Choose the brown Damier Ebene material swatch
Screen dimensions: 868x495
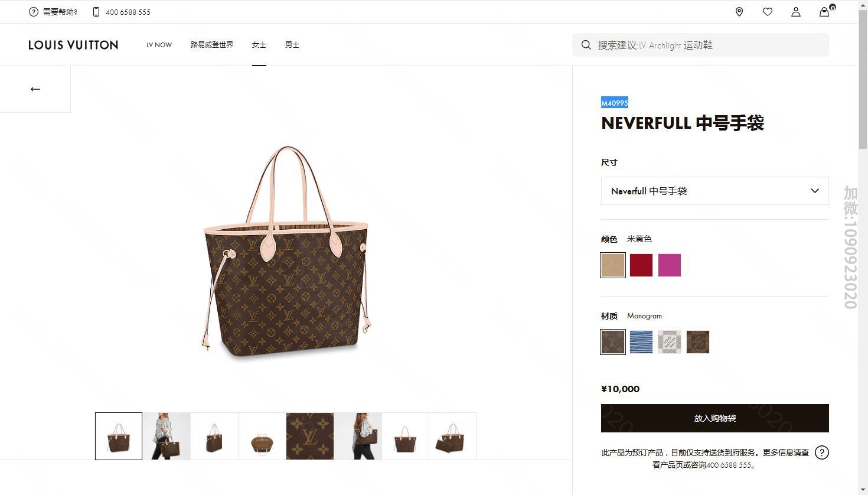click(x=698, y=342)
